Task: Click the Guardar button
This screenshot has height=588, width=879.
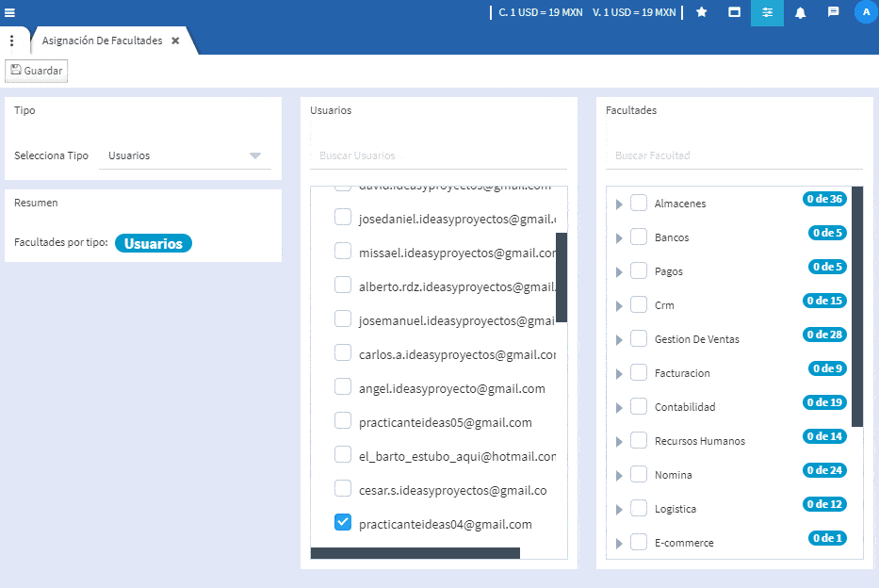Action: [x=37, y=71]
